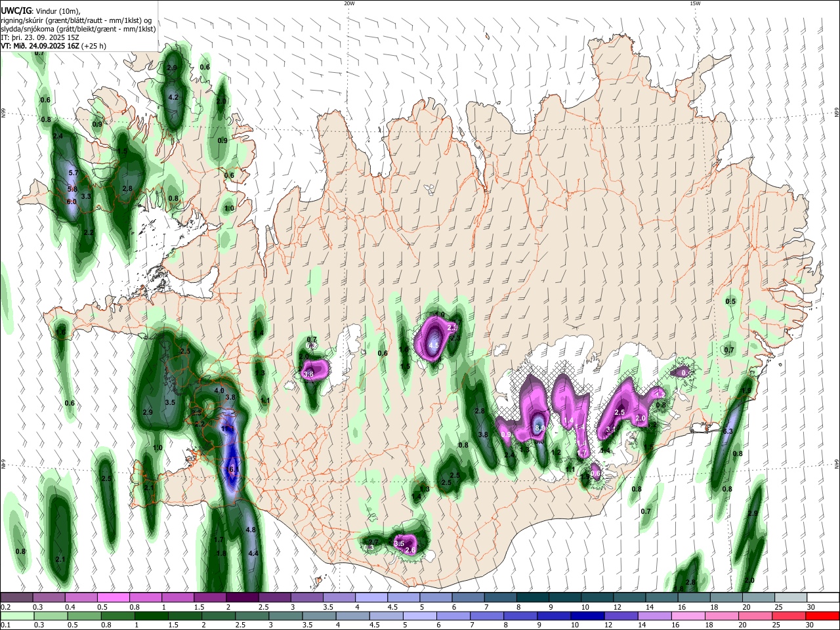Click the pale grey 25 swatch in upper legend row

click(790, 598)
